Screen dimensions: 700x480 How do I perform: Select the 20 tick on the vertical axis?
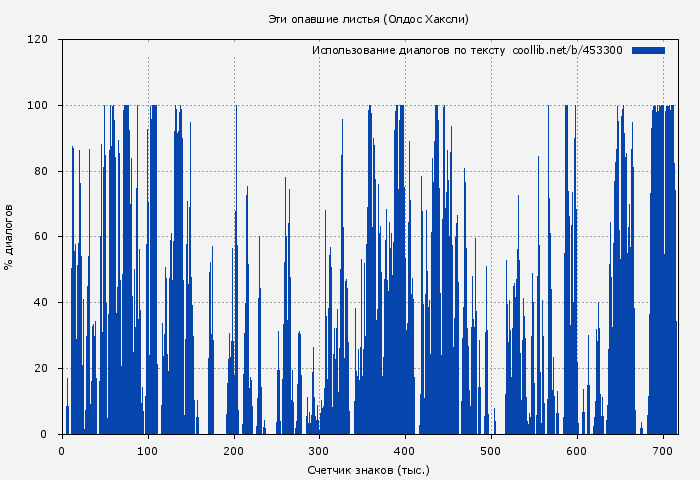click(41, 368)
